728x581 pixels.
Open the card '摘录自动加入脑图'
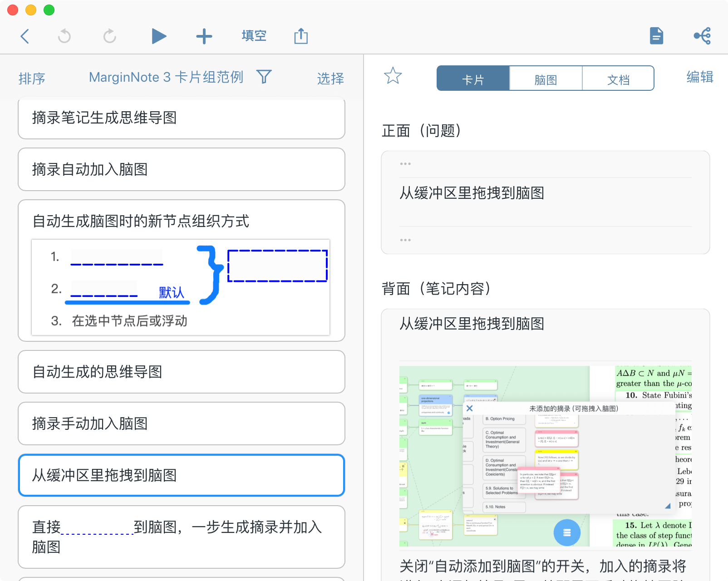point(182,169)
